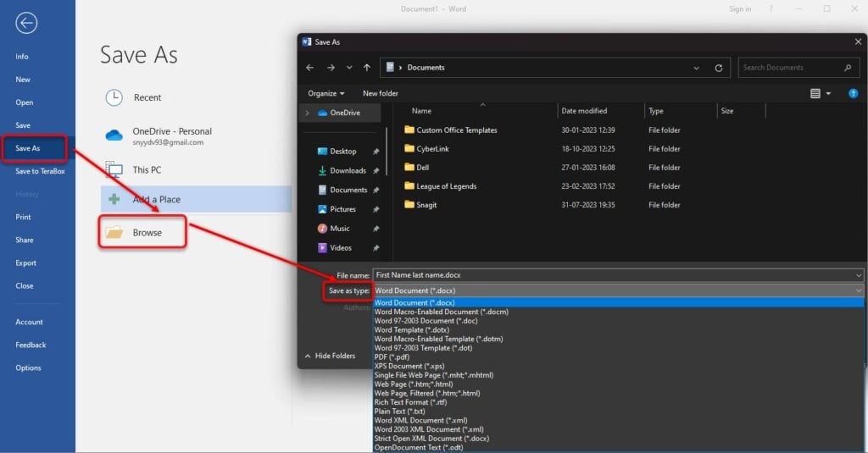Screen dimensions: 868x453
Task: Open Print in backstage menu
Action: coord(23,218)
